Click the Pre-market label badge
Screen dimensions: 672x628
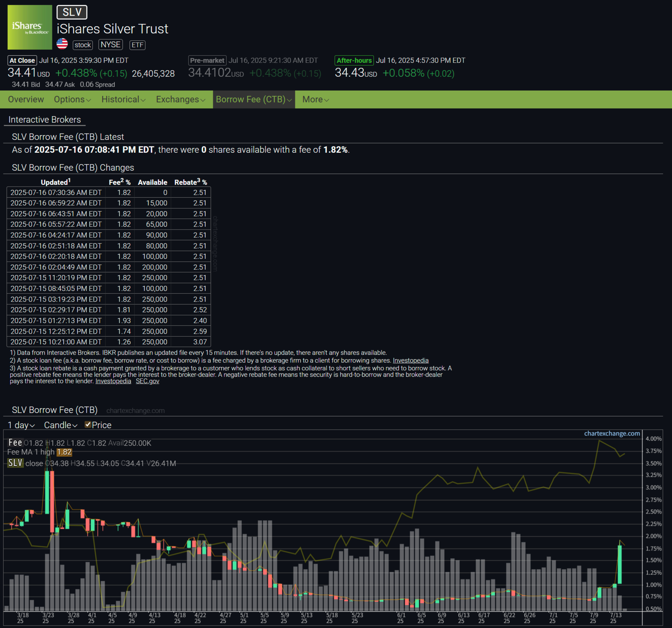207,61
